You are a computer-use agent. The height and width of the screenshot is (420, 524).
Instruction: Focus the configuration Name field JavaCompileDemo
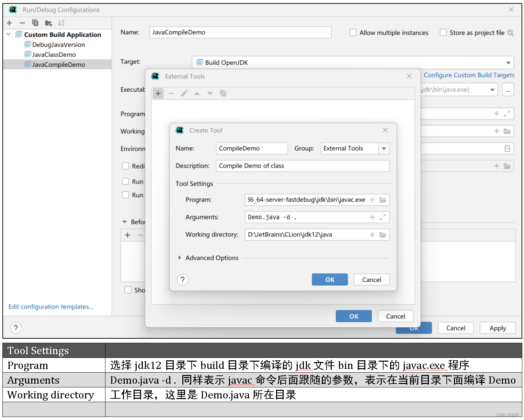point(240,32)
